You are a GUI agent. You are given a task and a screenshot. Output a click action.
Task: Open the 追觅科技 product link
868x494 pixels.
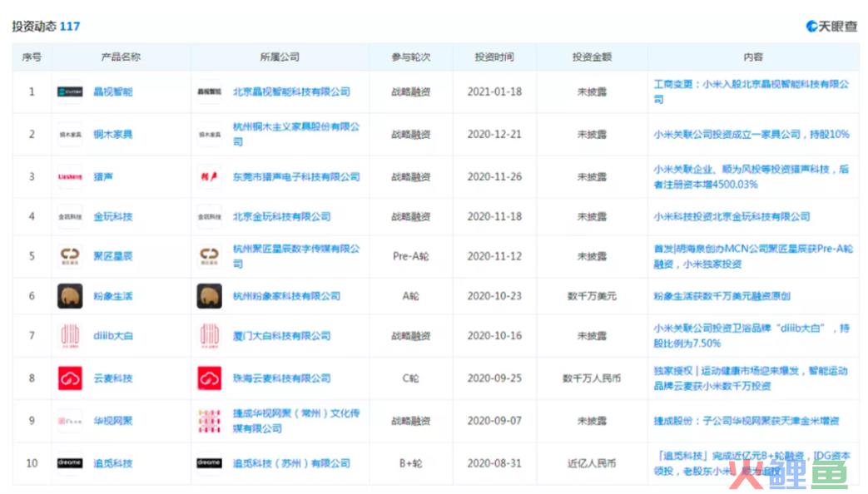[x=113, y=463]
